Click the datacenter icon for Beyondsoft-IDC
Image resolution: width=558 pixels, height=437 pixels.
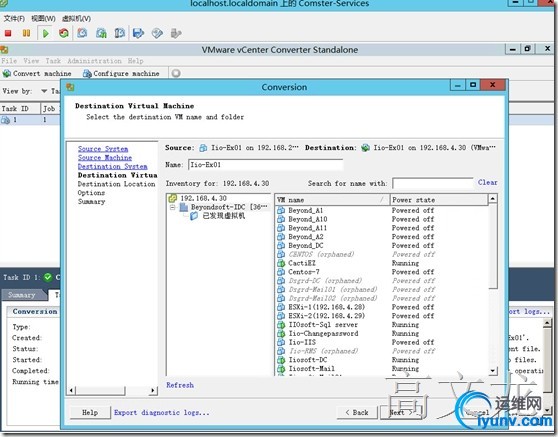(x=184, y=207)
